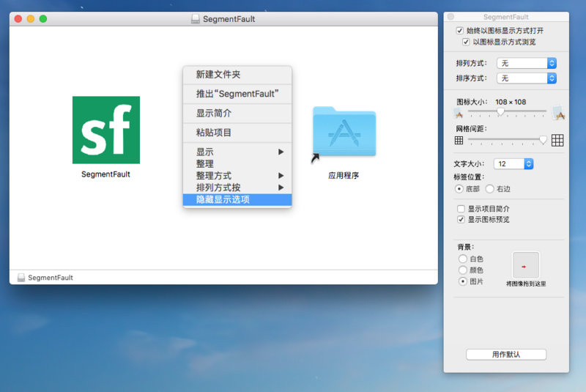Click the large icon at 图标大小 slider end
The height and width of the screenshot is (392, 586).
(x=558, y=112)
